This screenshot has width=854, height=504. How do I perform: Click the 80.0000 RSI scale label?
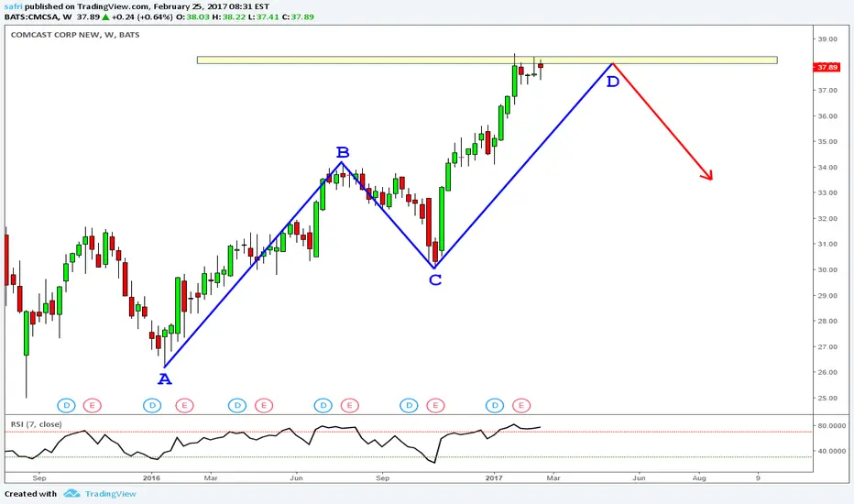tap(832, 425)
